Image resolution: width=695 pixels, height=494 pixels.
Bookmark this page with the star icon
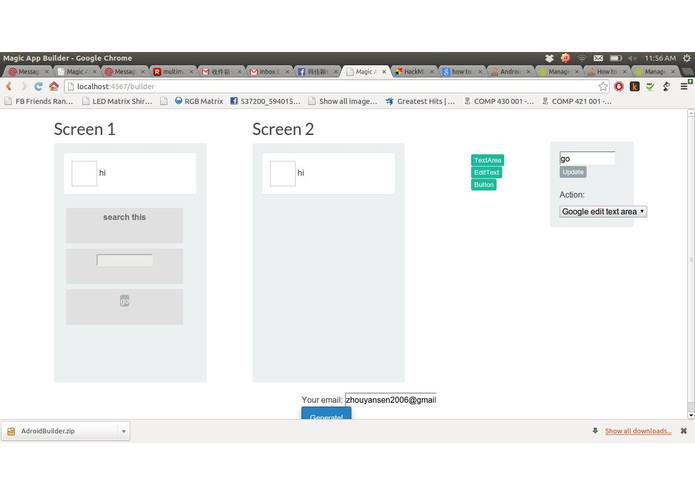pos(603,86)
